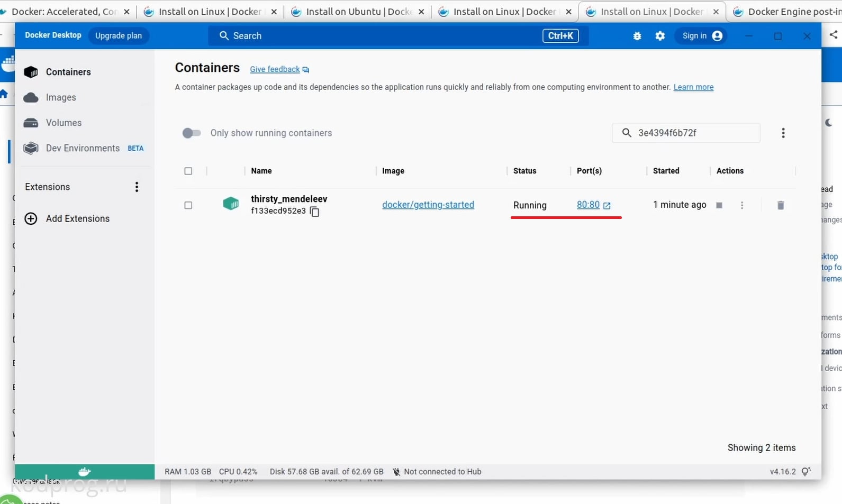842x504 pixels.
Task: Open Extensions three-dot menu
Action: point(137,187)
